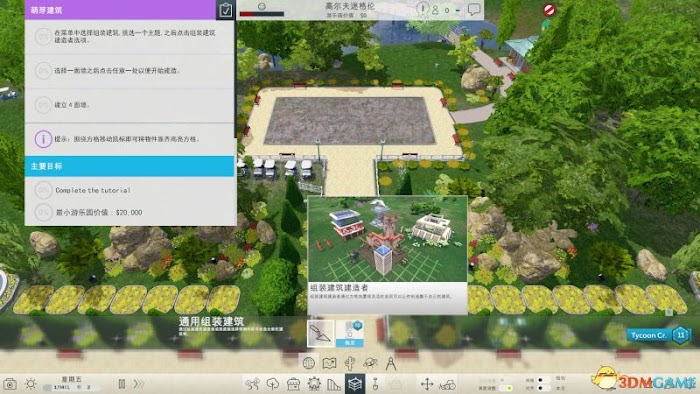Click the '建立 4 面墙。' text
The image size is (700, 394).
point(72,105)
